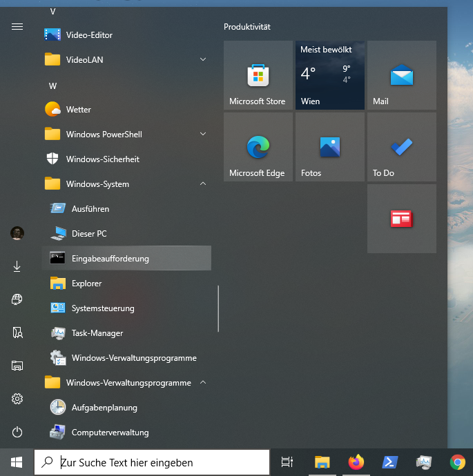The width and height of the screenshot is (473, 476).
Task: Launch Eingabeaufforderung command prompt
Action: click(x=126, y=258)
